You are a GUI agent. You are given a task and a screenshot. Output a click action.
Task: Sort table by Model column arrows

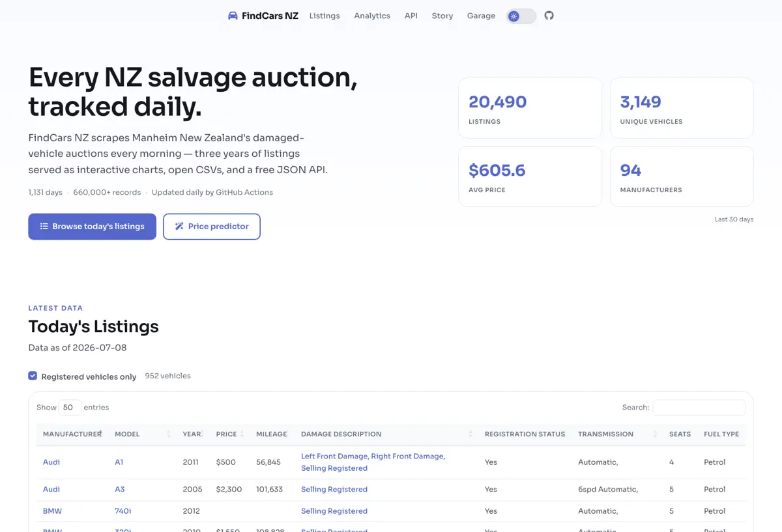point(169,434)
